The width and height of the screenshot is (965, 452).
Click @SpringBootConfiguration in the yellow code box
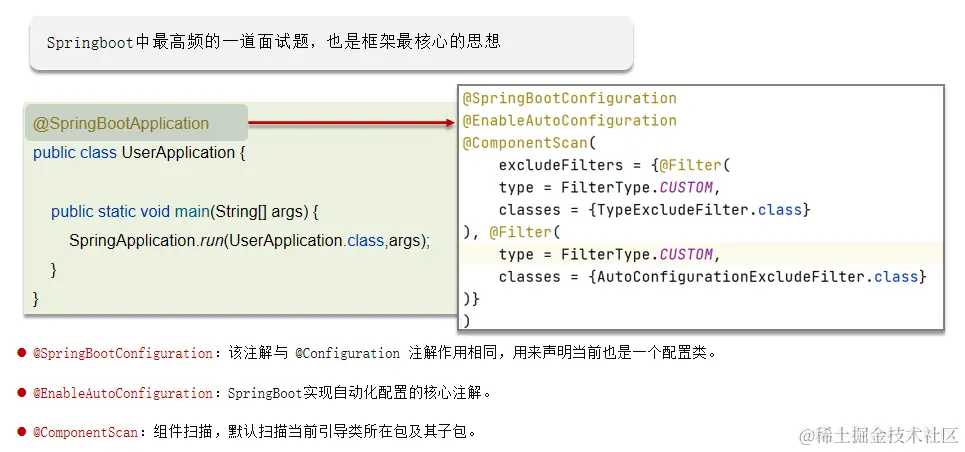point(569,99)
